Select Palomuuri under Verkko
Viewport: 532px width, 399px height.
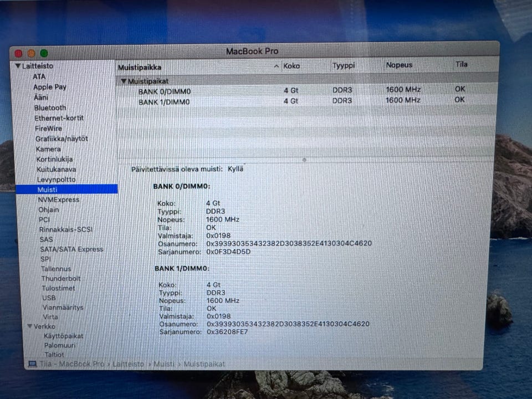60,345
